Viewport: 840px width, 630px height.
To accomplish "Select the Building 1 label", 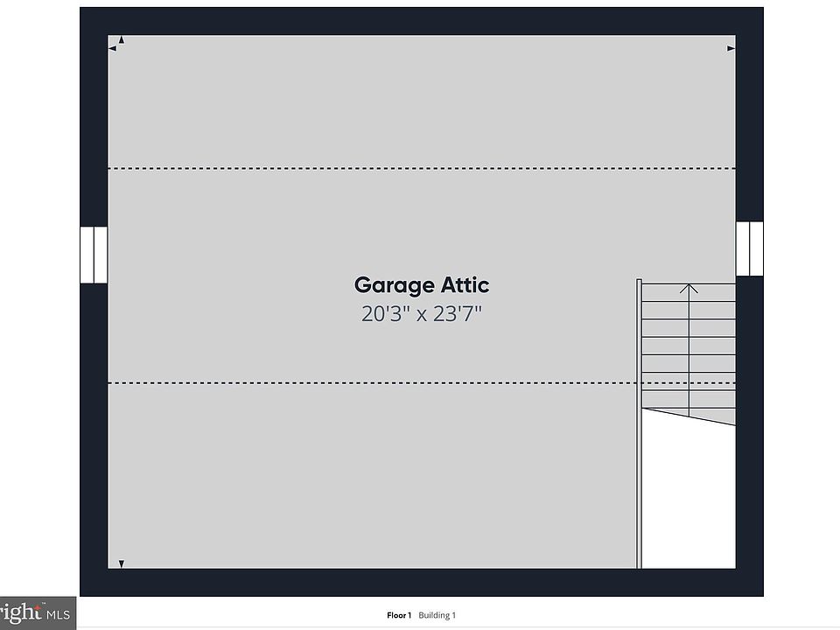I will [437, 615].
